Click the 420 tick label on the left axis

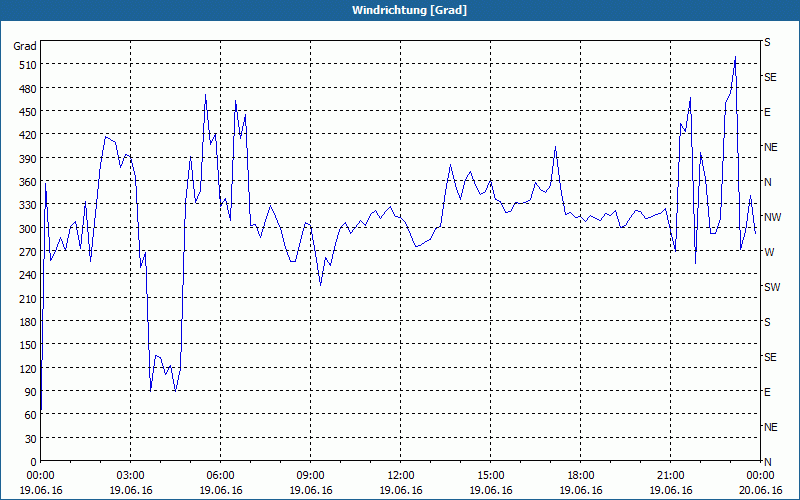(28, 135)
